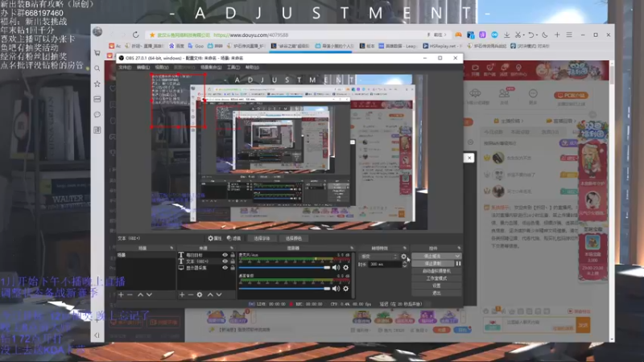Open search in browser left sidebar
Image resolution: width=644 pixels, height=362 pixels.
(x=97, y=68)
